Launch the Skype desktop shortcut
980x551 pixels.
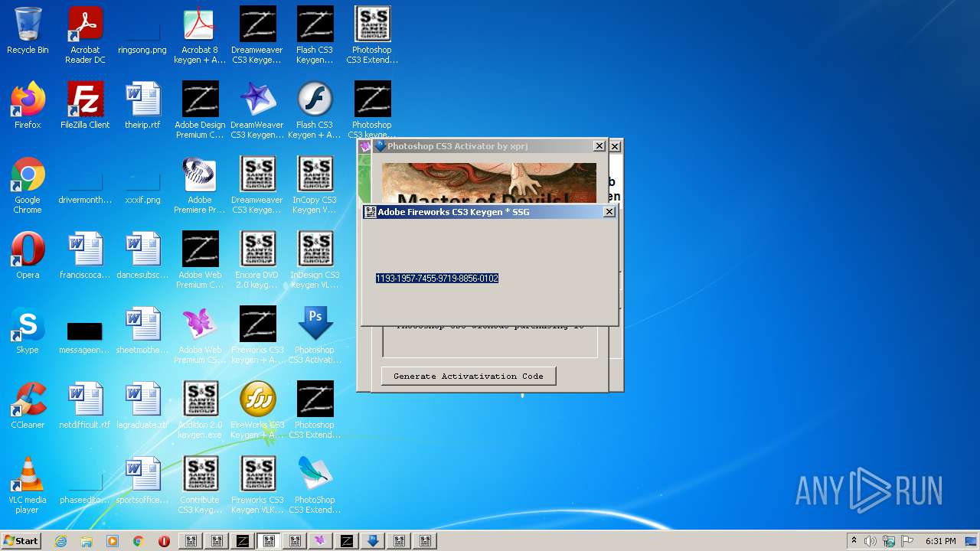(x=28, y=331)
